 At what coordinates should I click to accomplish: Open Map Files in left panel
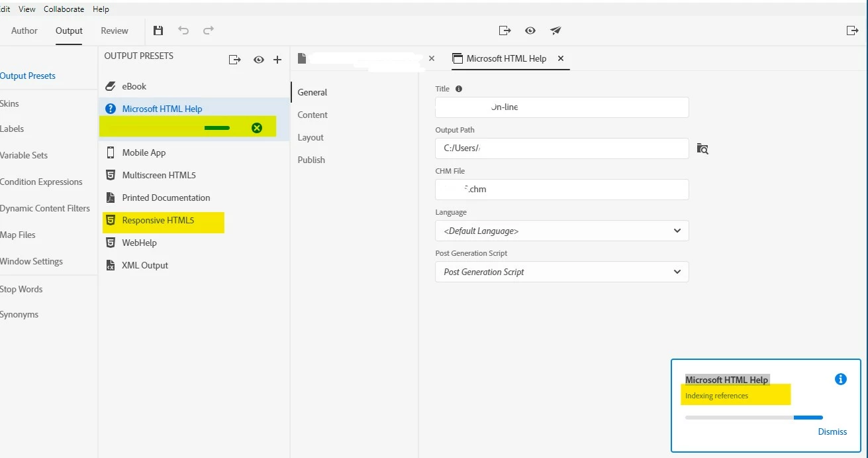(x=18, y=235)
